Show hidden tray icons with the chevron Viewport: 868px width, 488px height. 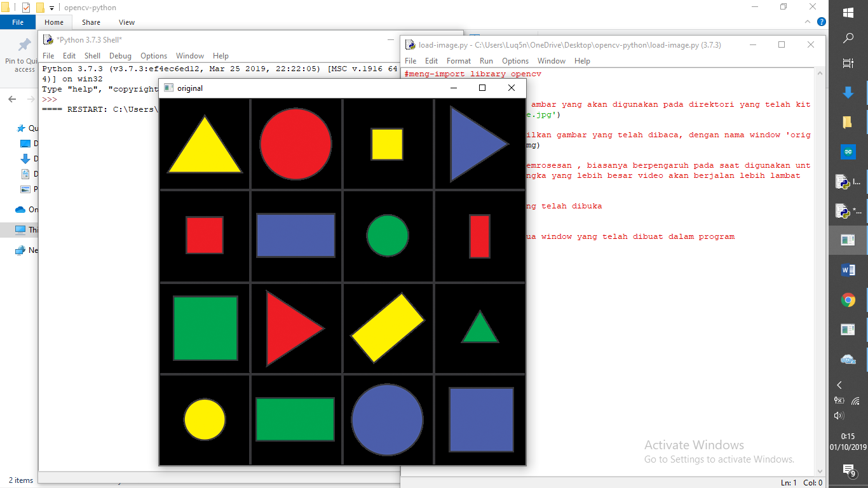coord(839,385)
